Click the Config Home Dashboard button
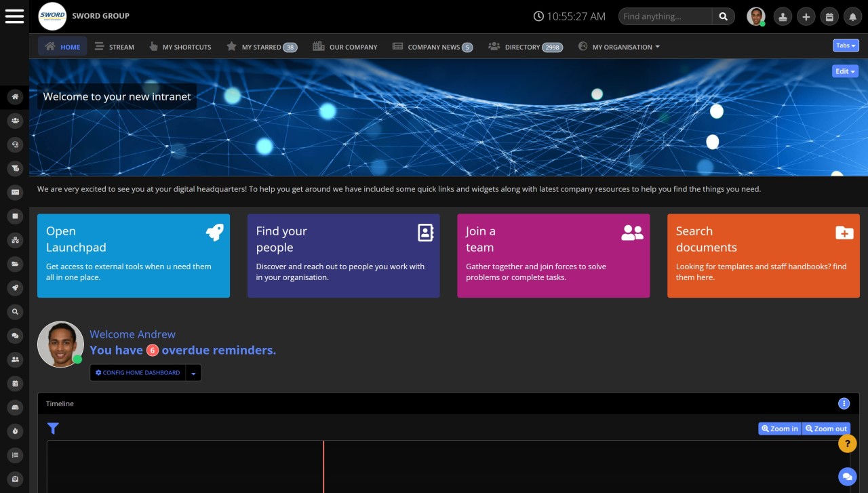 [138, 372]
